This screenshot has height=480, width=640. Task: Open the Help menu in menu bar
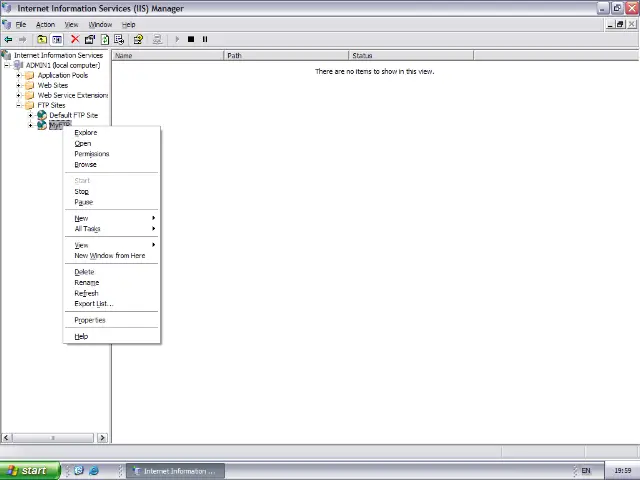pos(129,24)
